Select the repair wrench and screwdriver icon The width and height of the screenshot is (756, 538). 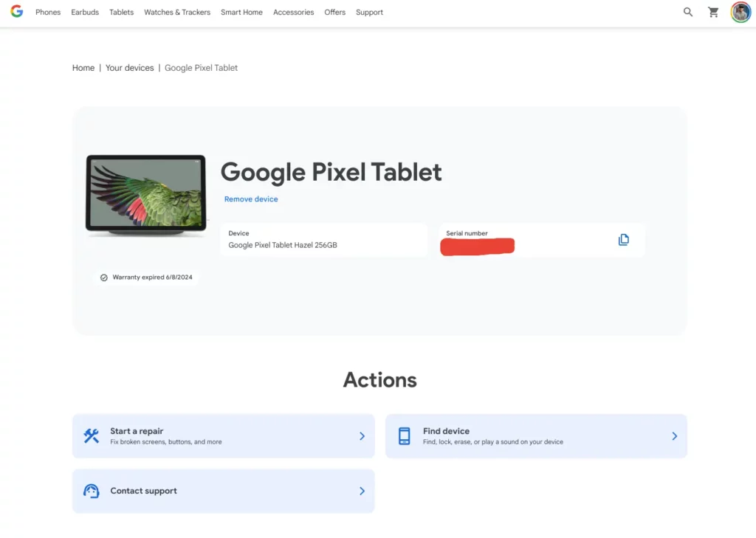(x=91, y=435)
